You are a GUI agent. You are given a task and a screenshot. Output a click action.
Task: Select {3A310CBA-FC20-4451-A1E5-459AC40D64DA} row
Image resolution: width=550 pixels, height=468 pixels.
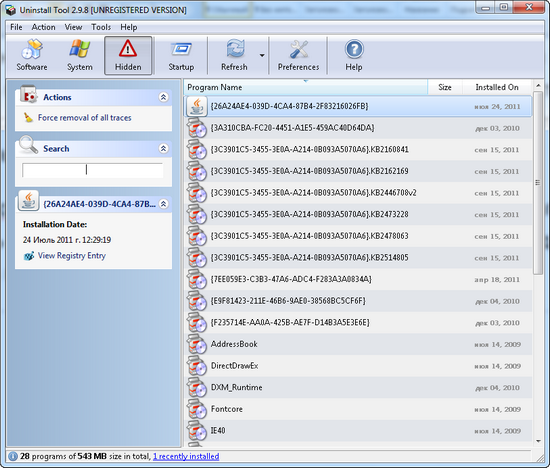(358, 128)
